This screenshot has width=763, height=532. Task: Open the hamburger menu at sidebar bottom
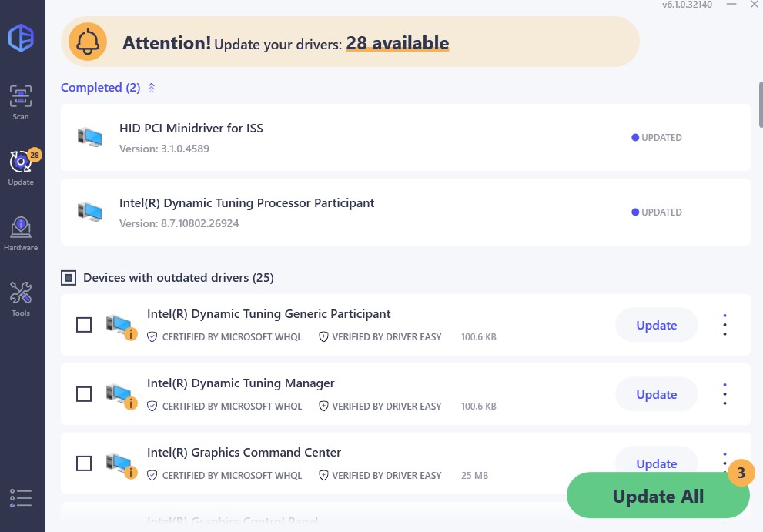21,498
